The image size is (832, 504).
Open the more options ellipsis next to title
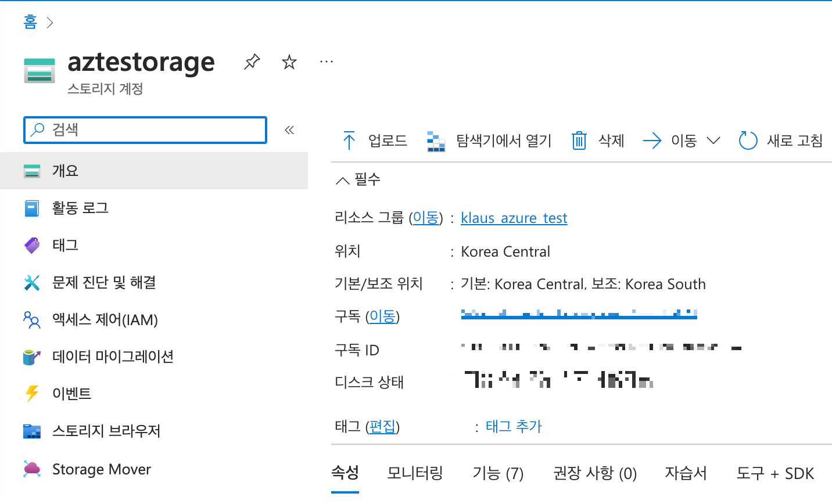coord(327,62)
